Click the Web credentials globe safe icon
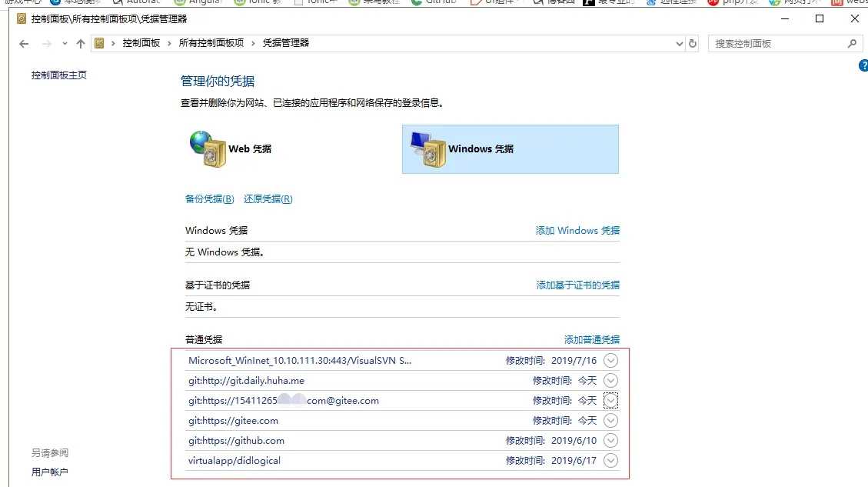This screenshot has width=868, height=487. [208, 148]
